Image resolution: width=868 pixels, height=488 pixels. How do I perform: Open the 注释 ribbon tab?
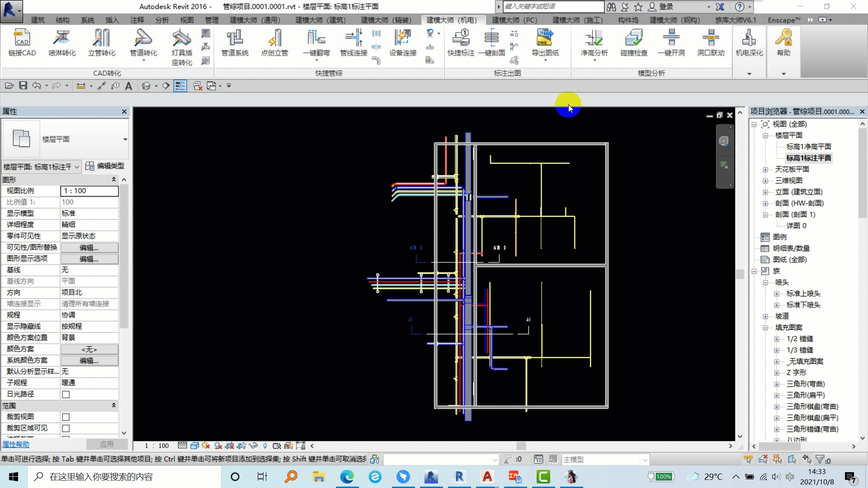point(137,20)
